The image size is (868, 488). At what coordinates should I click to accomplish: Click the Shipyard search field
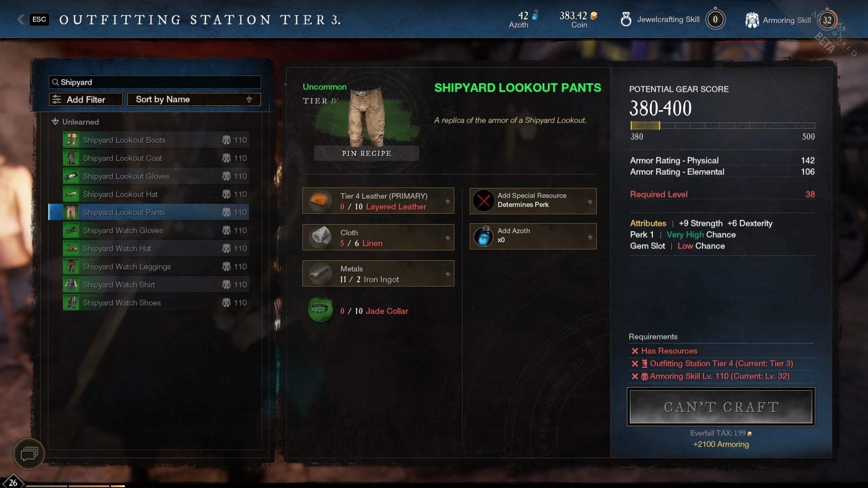pos(155,82)
